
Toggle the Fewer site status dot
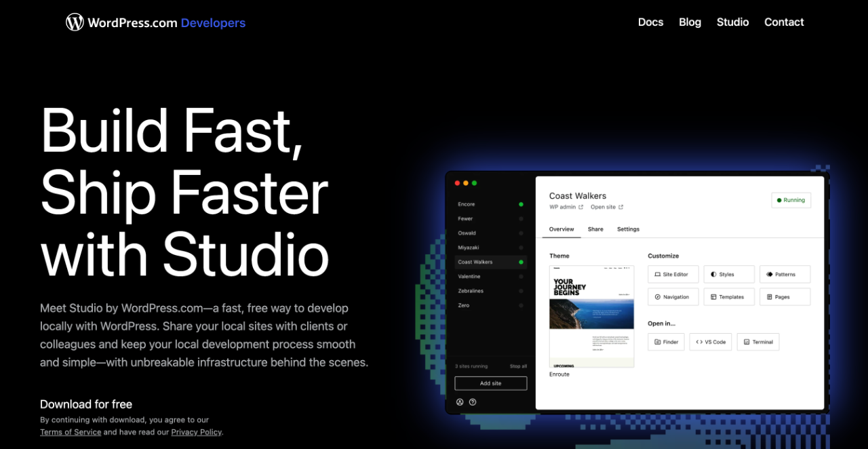(521, 219)
